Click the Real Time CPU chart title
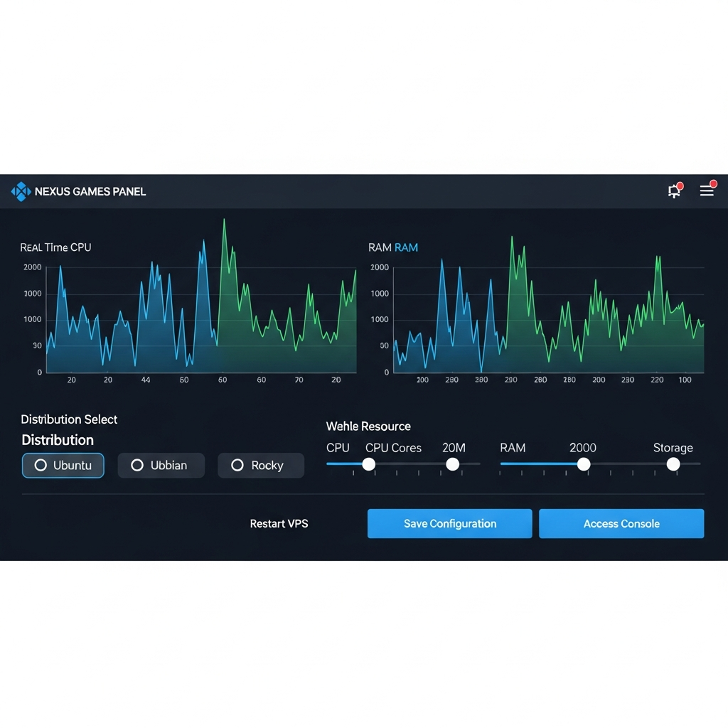 [x=55, y=247]
